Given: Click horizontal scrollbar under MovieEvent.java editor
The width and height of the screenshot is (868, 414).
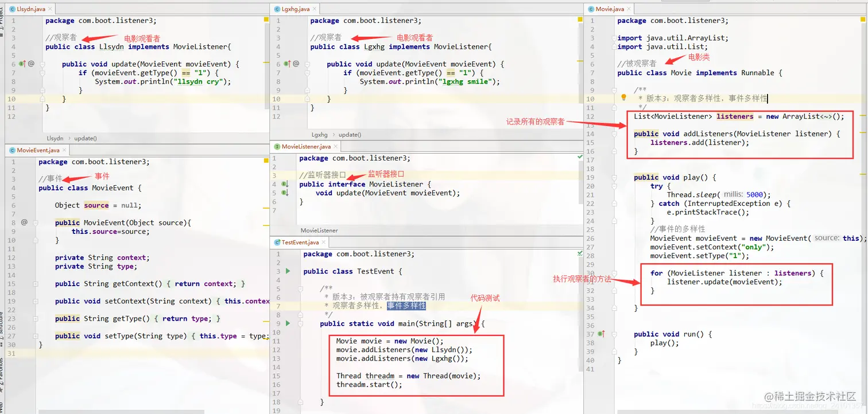Looking at the screenshot, I should click(121, 411).
